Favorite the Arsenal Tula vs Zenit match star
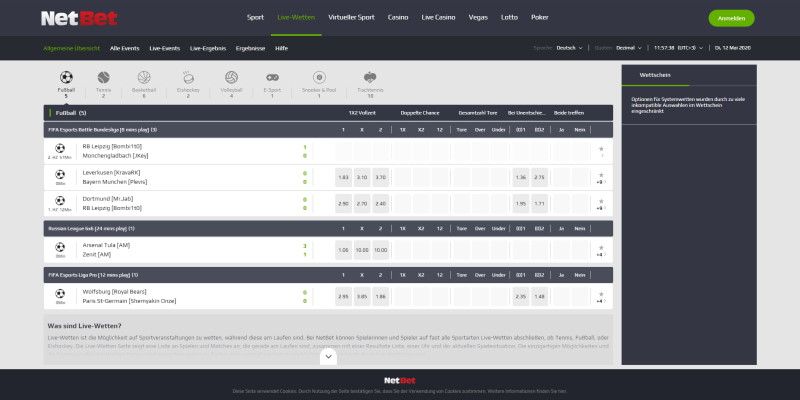Screen dimensions: 800x400 coord(601,247)
